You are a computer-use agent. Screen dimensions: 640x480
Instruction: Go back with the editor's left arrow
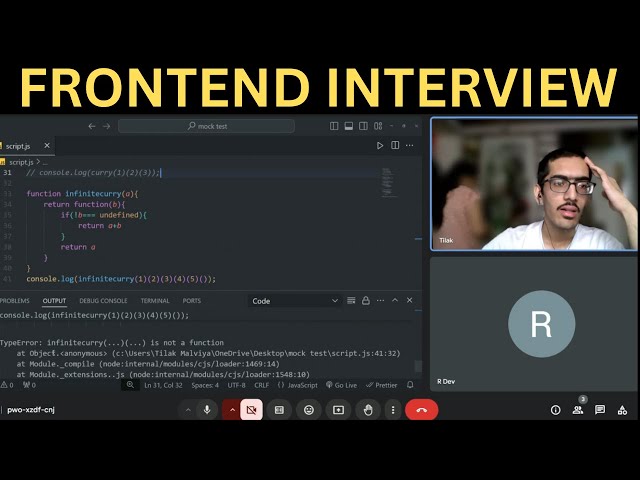coord(92,126)
